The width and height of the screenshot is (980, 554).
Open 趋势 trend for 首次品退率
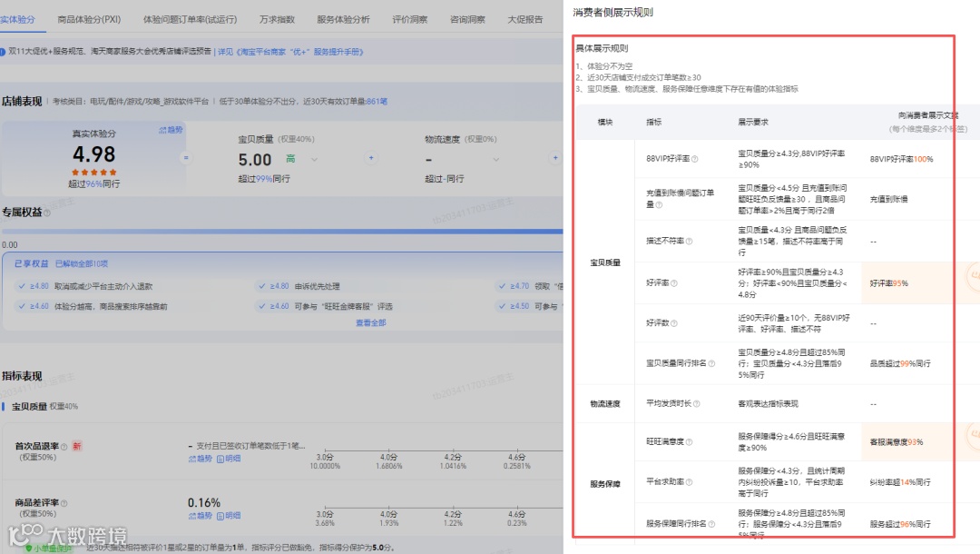(201, 459)
